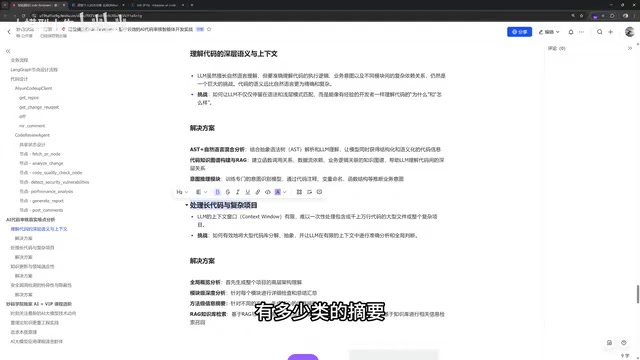Go to 节点 - generate_report outline entry
640x360 pixels.
click(42, 201)
